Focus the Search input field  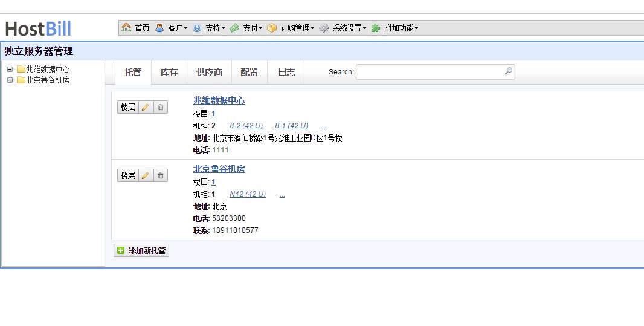436,71
